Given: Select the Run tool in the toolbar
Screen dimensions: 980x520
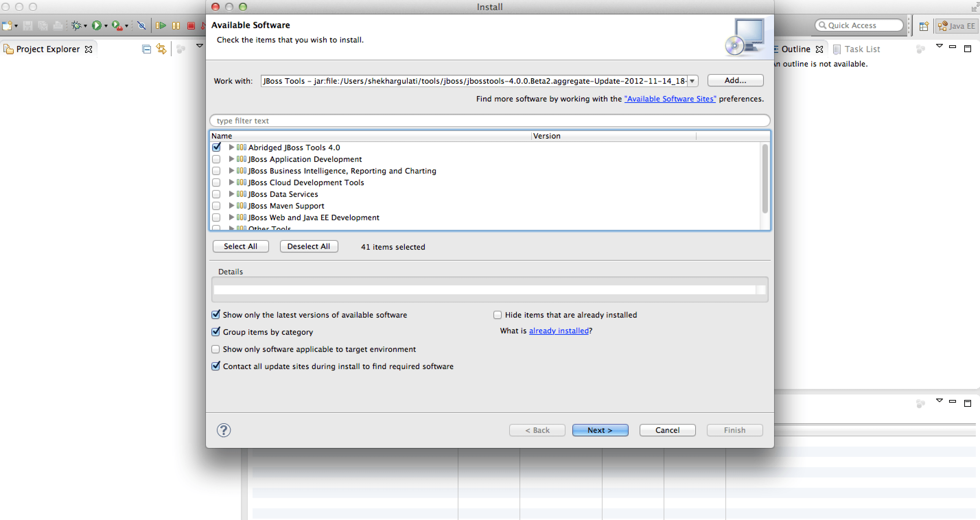Looking at the screenshot, I should pos(97,25).
